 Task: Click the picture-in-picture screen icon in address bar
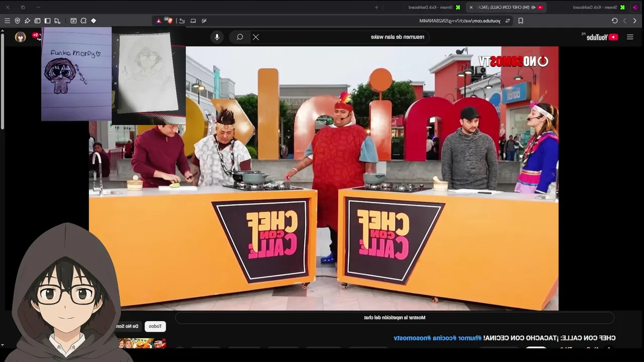tap(193, 21)
